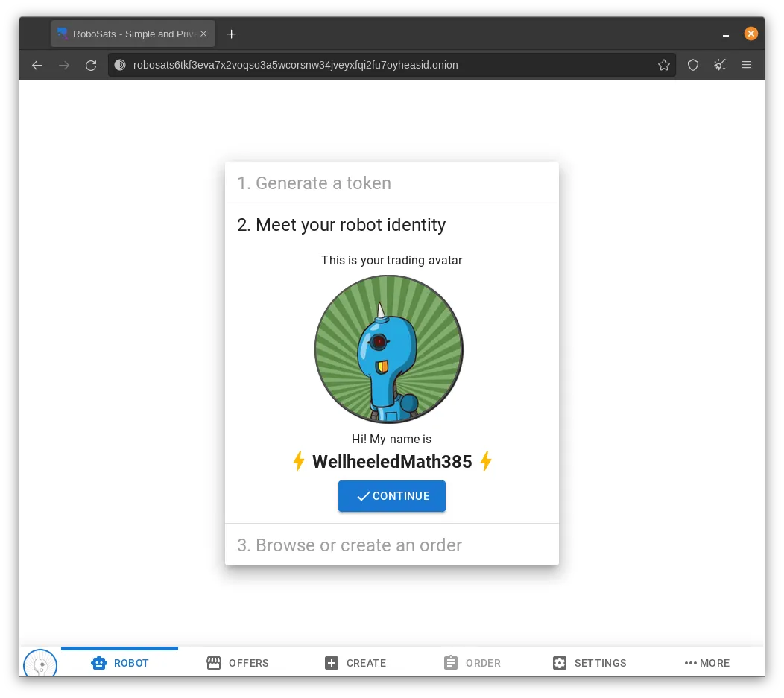
Task: Click the new identity broom icon
Action: [719, 65]
